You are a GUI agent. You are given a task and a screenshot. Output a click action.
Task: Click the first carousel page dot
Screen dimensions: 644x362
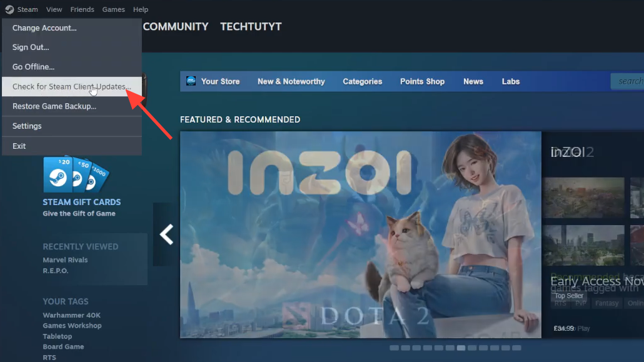tap(395, 348)
